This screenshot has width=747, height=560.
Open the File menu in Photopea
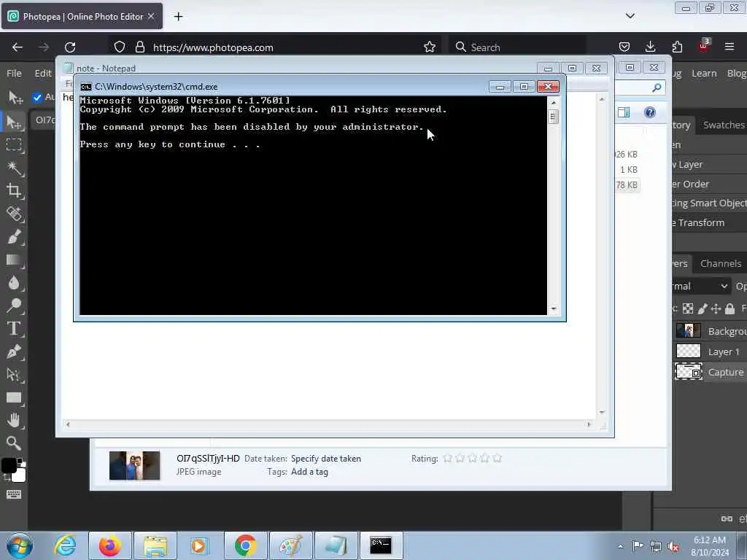click(x=14, y=74)
